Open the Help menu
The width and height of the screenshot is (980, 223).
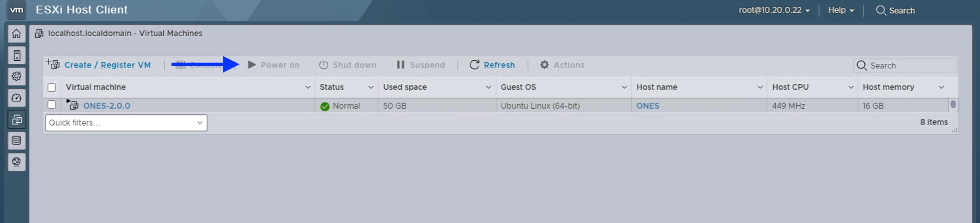(x=840, y=10)
